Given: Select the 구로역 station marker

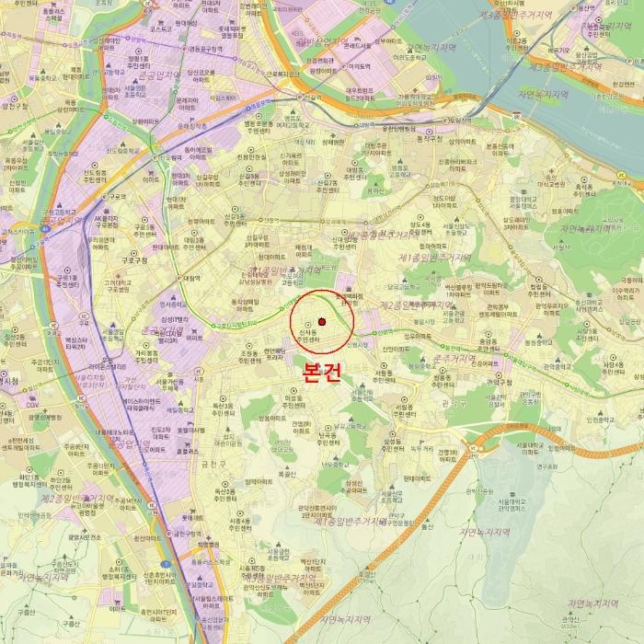Looking at the screenshot, I should coord(104,197).
